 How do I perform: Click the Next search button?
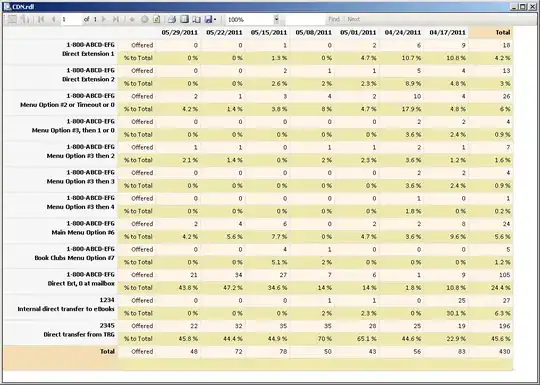pyautogui.click(x=354, y=19)
